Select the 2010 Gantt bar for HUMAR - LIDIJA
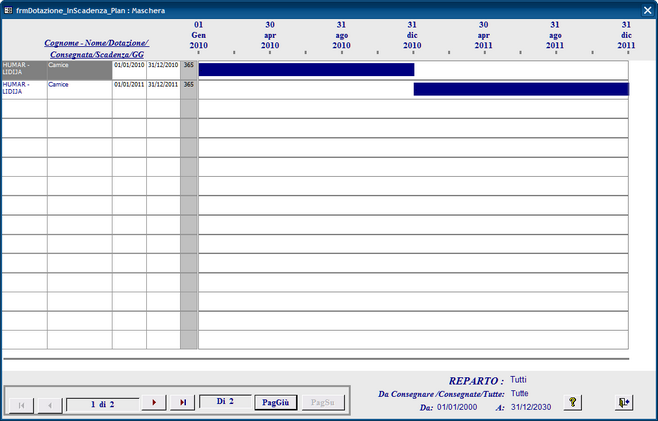658x421 pixels. click(x=306, y=70)
